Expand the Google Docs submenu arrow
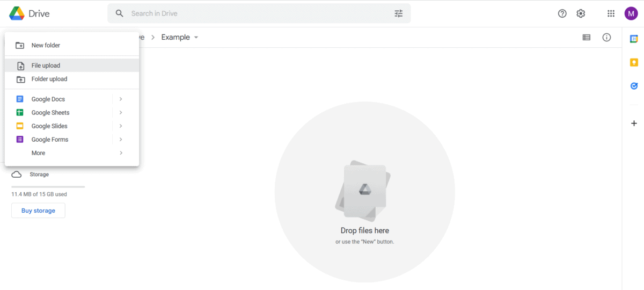 coord(121,99)
